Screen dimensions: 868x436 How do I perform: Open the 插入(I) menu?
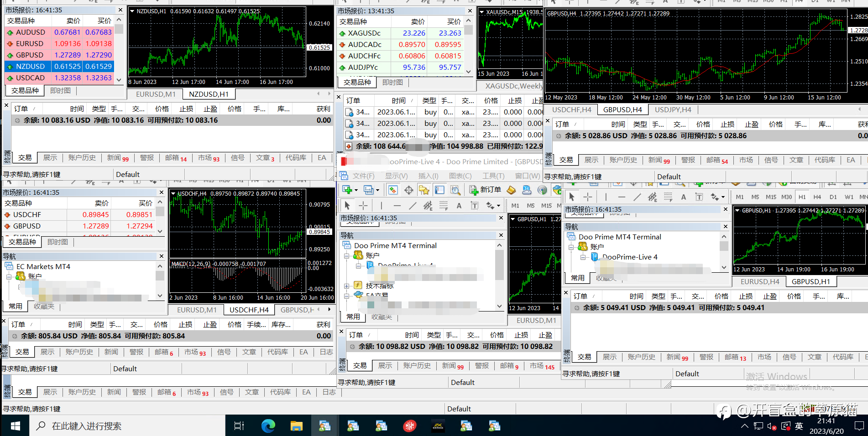pos(428,176)
